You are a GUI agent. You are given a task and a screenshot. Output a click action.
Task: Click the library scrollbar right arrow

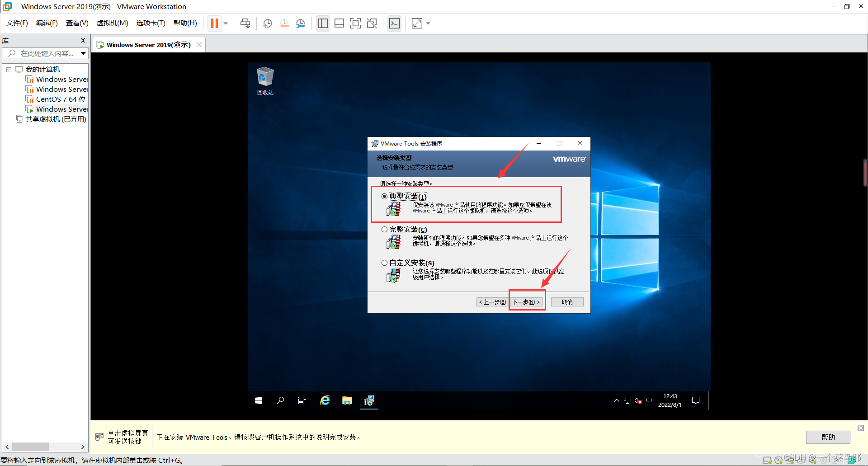tap(83, 447)
